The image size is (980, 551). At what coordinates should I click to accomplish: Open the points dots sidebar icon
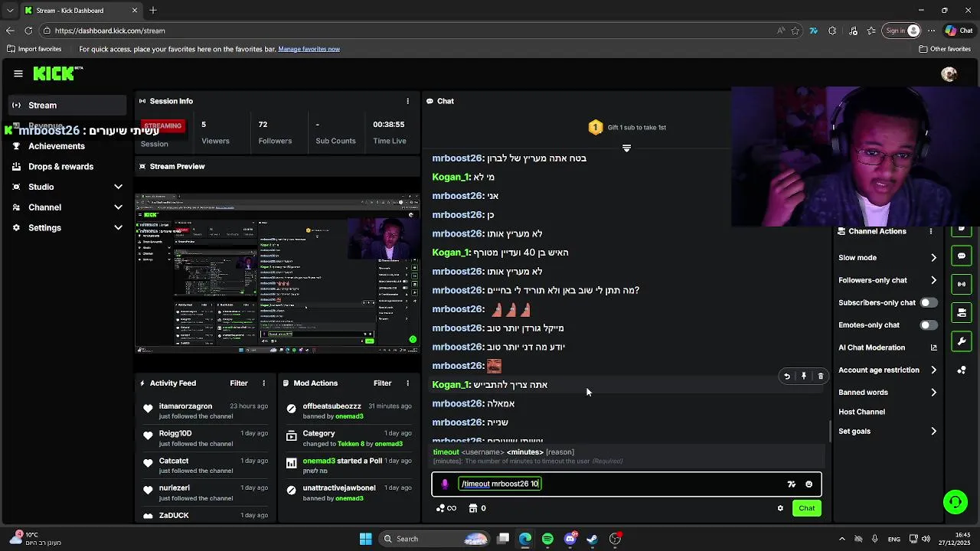[962, 370]
